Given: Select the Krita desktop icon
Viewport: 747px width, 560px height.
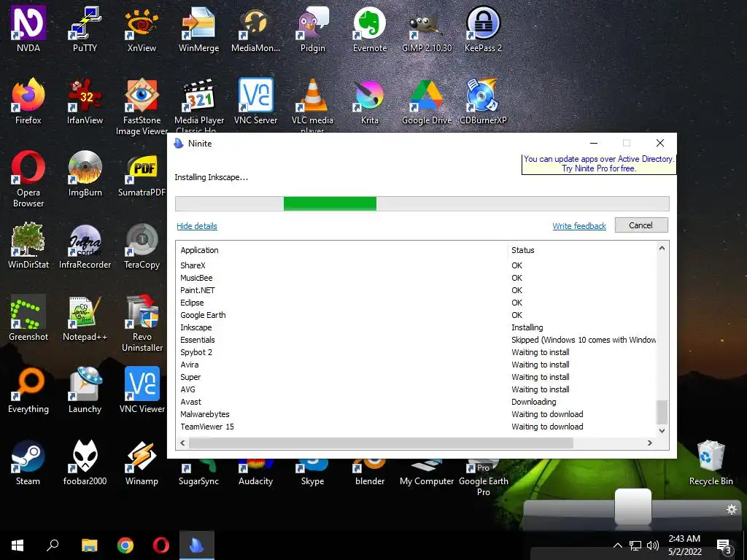Looking at the screenshot, I should coord(370,101).
